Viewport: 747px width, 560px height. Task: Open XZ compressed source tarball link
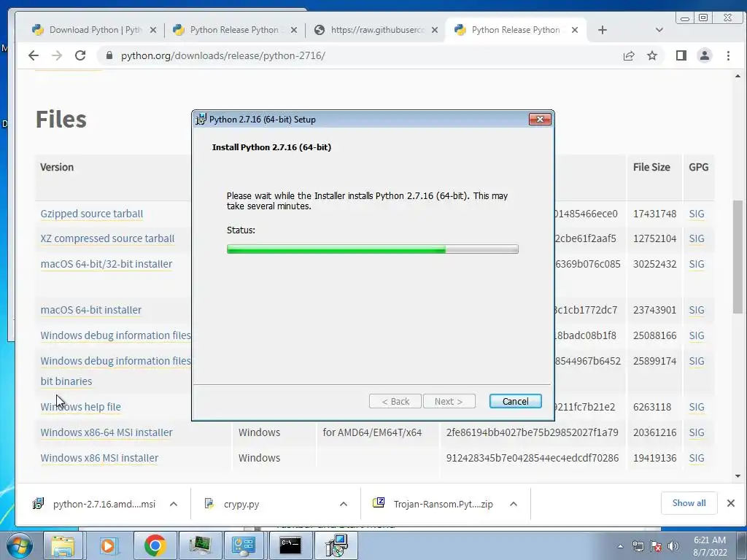coord(107,238)
